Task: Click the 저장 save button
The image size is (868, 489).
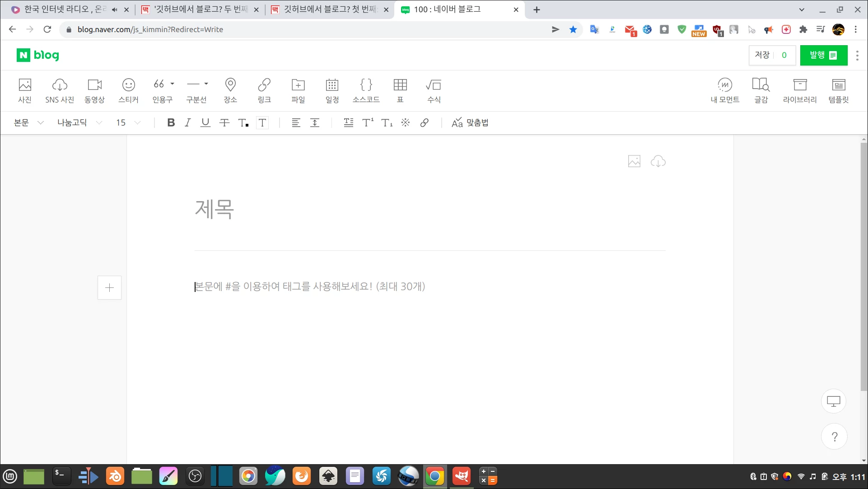Action: click(x=762, y=55)
